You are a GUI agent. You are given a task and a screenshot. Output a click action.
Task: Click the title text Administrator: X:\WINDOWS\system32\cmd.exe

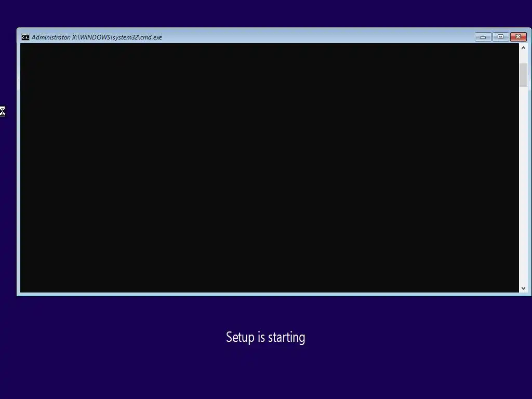97,37
